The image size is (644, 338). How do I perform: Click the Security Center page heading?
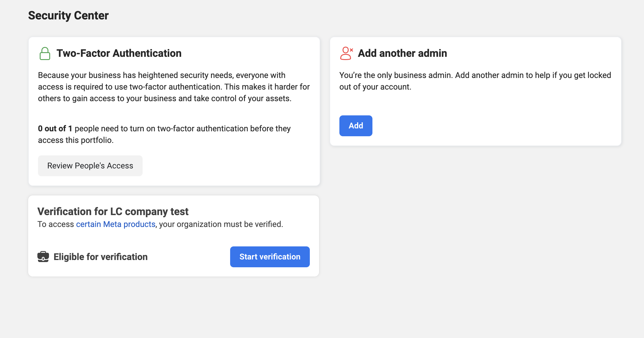(68, 15)
